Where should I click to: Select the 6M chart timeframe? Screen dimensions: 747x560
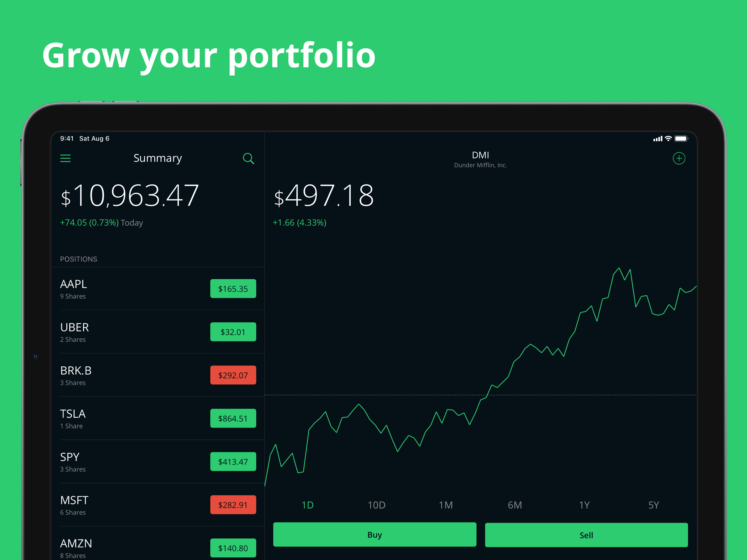pos(515,504)
